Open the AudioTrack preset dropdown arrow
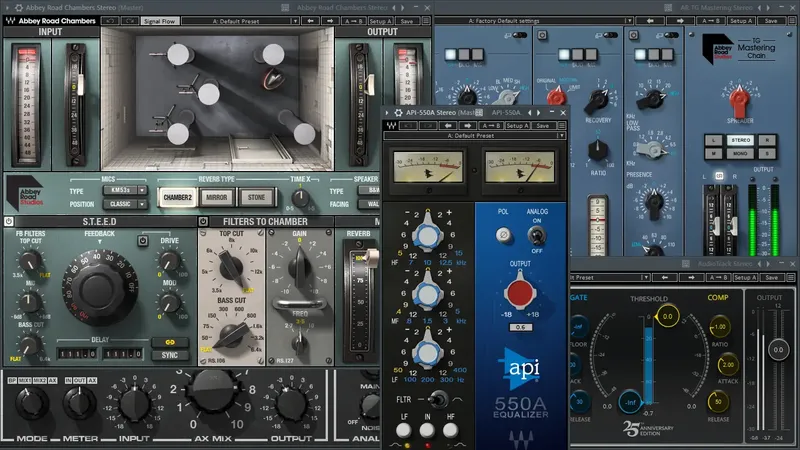Viewport: 800px width, 450px height. coord(645,278)
